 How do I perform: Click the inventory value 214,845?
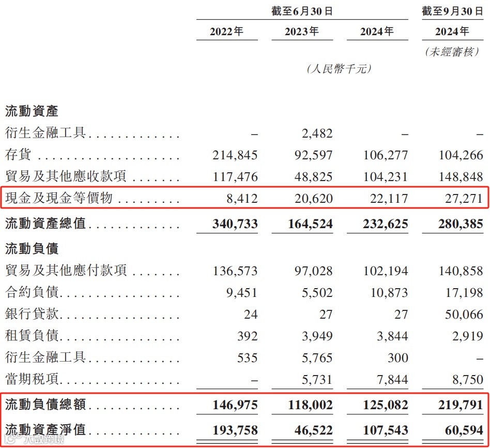235,155
